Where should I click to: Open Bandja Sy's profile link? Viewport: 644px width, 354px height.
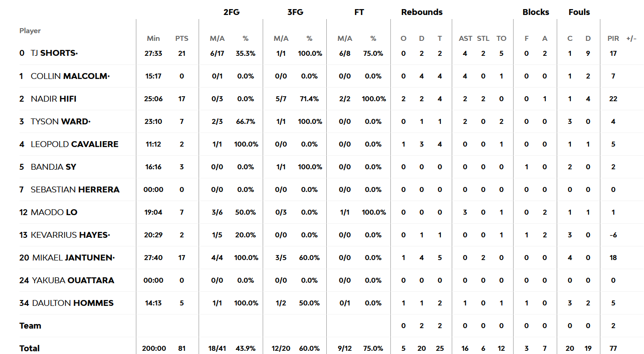pyautogui.click(x=53, y=167)
